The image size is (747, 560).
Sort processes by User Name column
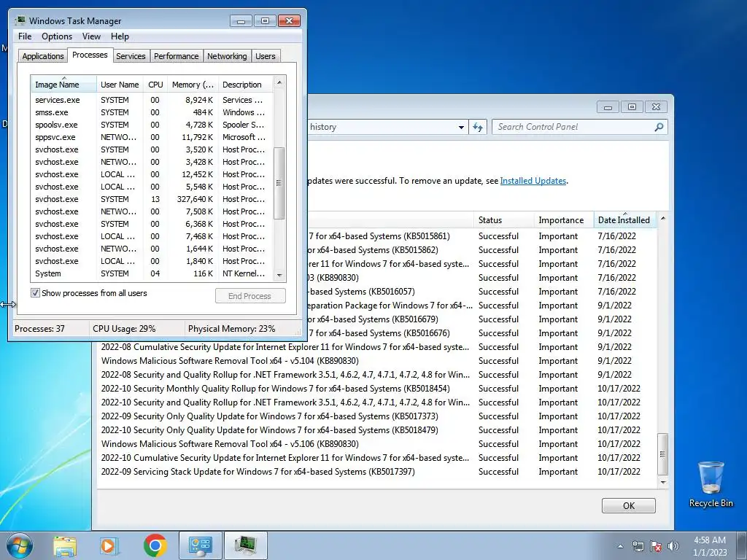[x=120, y=85]
